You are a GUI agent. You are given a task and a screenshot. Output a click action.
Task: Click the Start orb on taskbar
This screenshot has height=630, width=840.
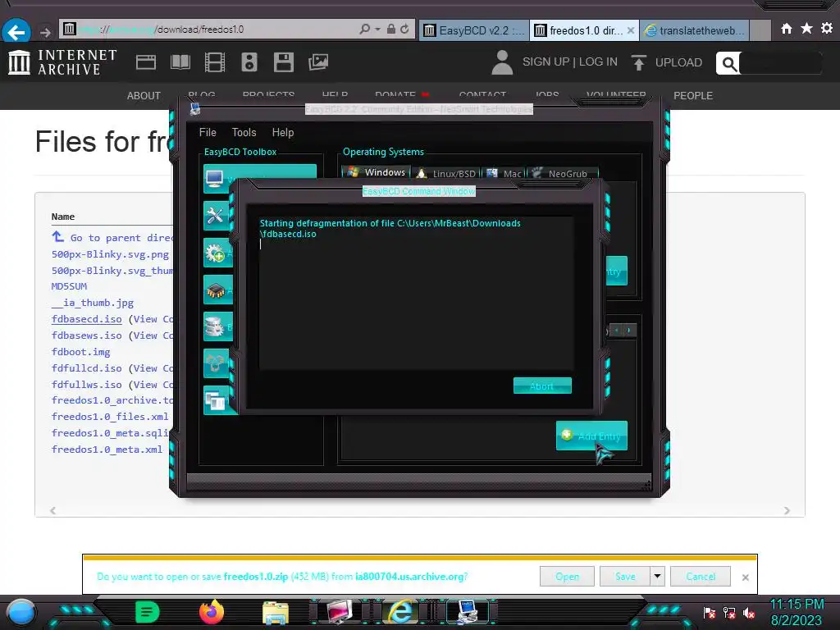point(21,612)
